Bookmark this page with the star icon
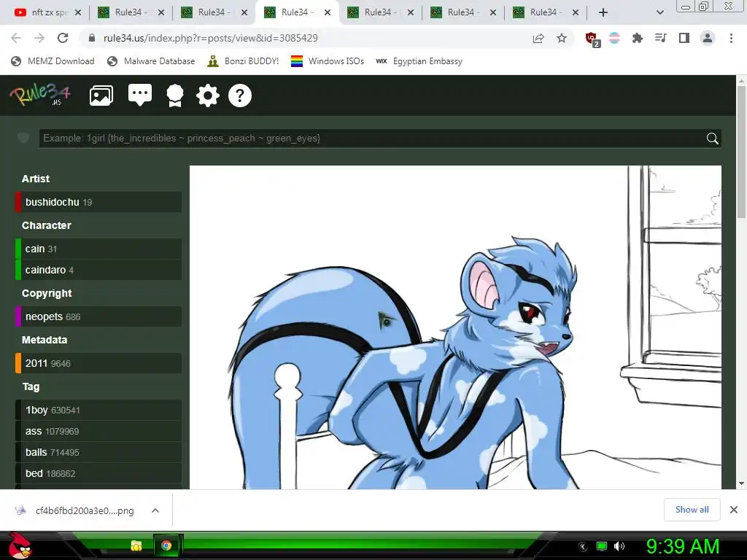This screenshot has width=747, height=560. click(562, 38)
